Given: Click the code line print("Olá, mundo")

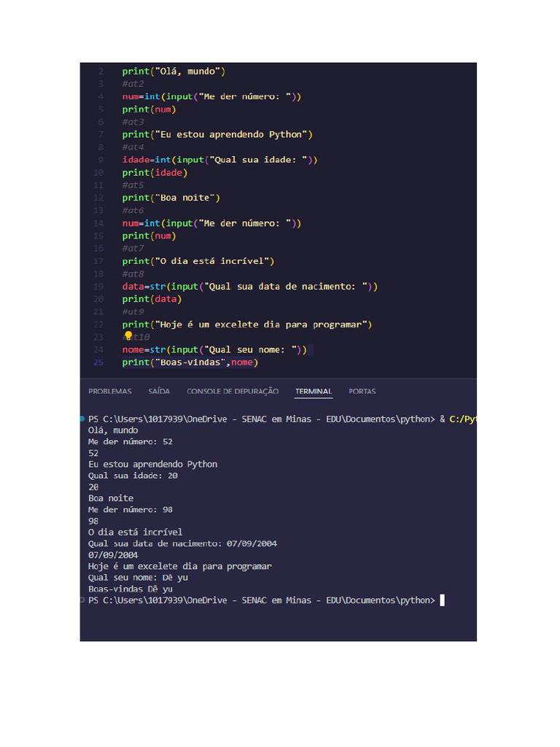Looking at the screenshot, I should (174, 71).
